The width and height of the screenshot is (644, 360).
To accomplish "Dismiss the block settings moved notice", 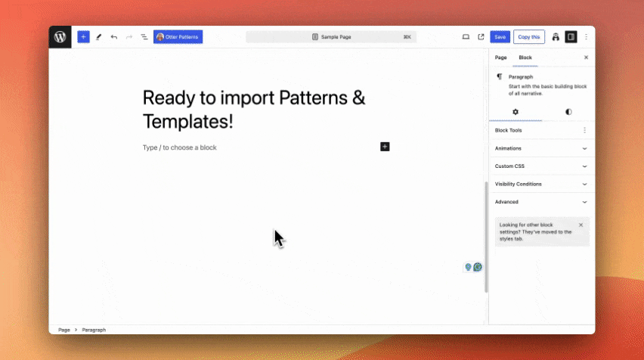I will click(581, 225).
